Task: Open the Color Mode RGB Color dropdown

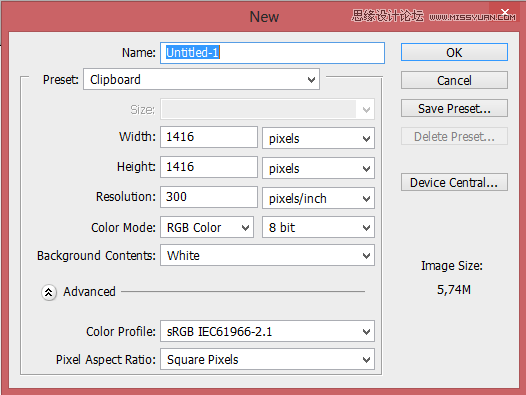Action: click(x=207, y=227)
